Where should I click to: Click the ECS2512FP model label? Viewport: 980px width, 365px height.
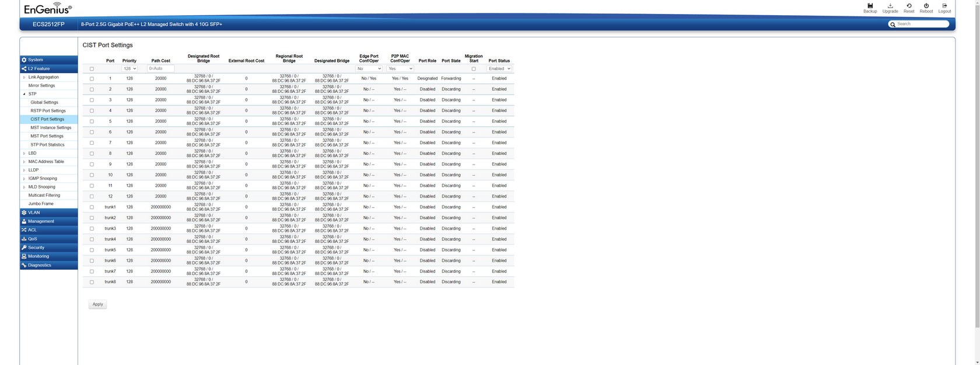(x=48, y=25)
